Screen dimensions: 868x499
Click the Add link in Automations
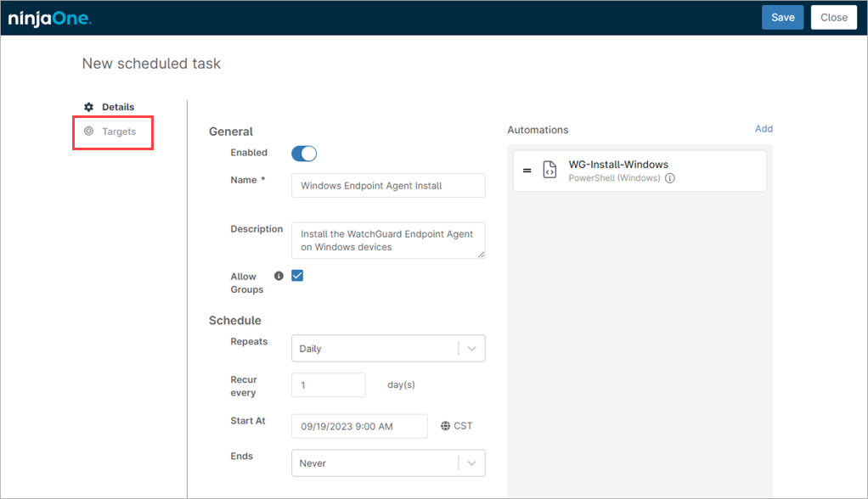click(764, 128)
